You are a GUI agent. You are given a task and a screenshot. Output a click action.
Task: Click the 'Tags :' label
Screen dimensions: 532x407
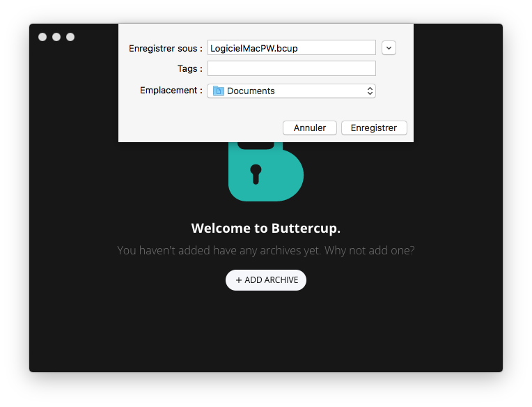click(x=190, y=69)
